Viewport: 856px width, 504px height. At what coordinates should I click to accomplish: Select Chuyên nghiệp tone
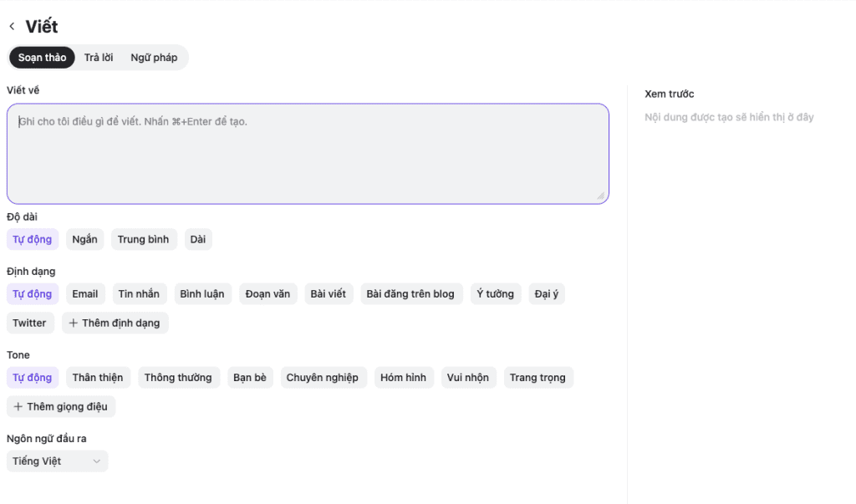(323, 378)
